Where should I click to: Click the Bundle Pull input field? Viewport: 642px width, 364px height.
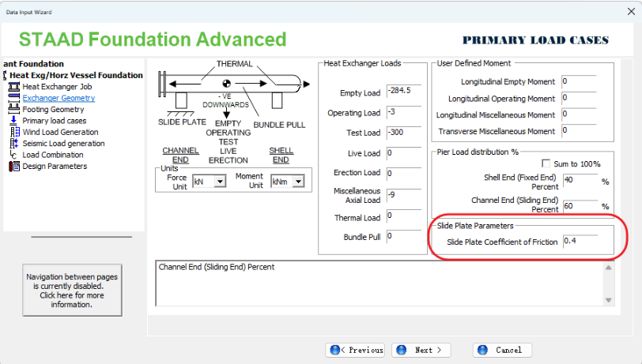[404, 236]
